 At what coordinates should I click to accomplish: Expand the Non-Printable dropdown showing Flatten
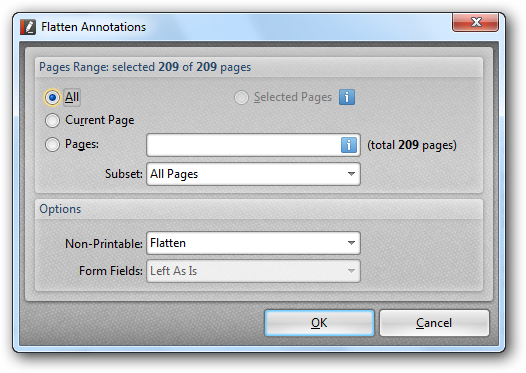point(253,243)
